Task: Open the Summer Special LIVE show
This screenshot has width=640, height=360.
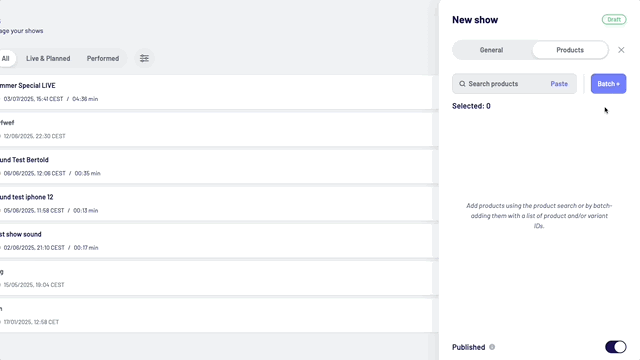Action: [216, 92]
